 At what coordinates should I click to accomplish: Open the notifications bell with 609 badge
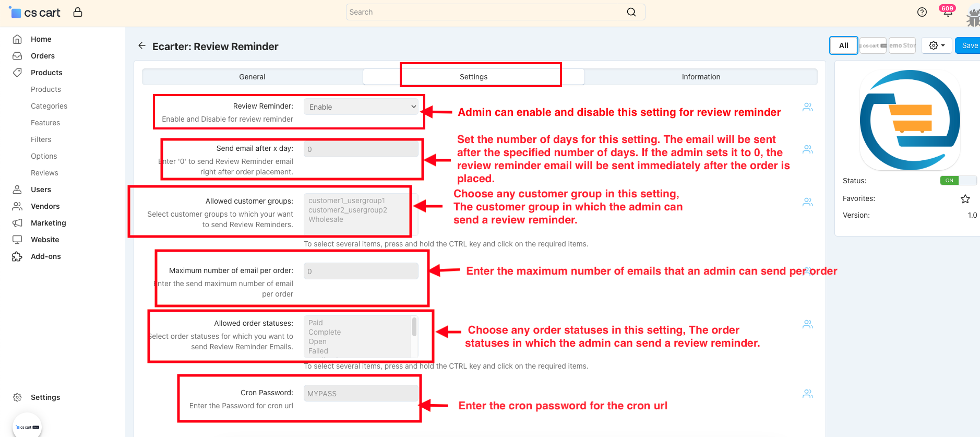click(947, 13)
